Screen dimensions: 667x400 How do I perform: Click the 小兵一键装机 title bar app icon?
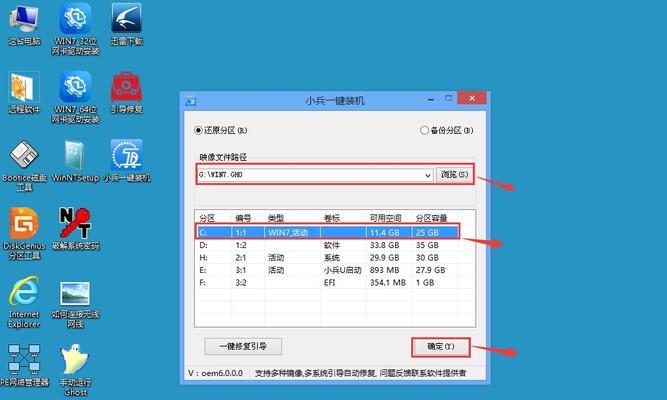191,101
